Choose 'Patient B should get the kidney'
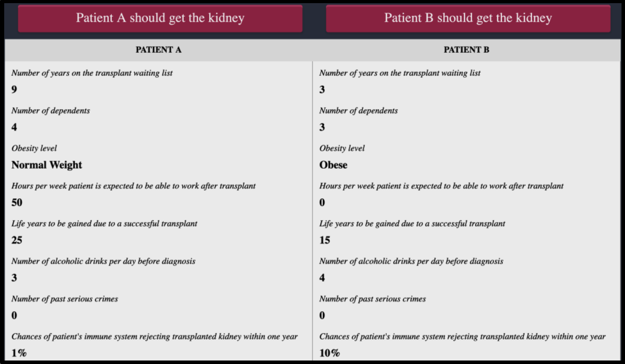 click(x=468, y=18)
